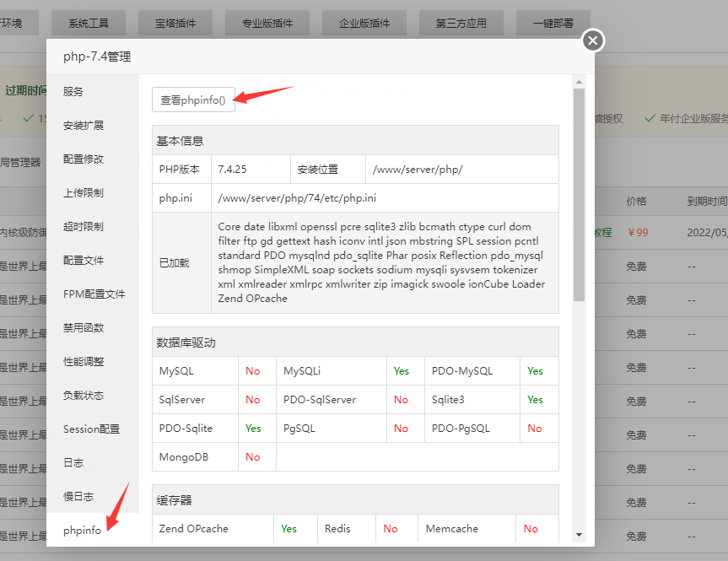Viewport: 728px width, 561px height.
Task: Switch to 企业版插件 tab
Action: pyautogui.click(x=364, y=23)
